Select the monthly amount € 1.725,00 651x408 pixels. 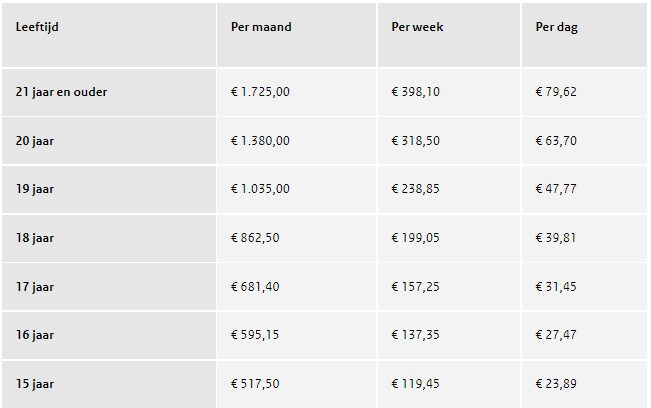(x=260, y=92)
